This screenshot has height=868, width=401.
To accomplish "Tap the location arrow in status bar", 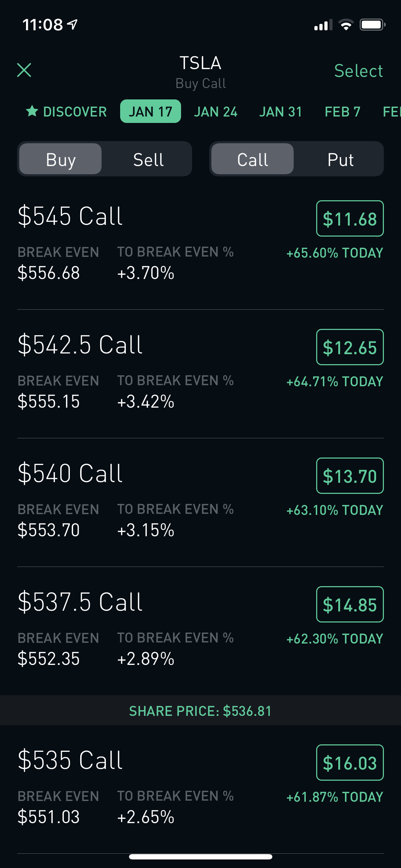I will (73, 24).
